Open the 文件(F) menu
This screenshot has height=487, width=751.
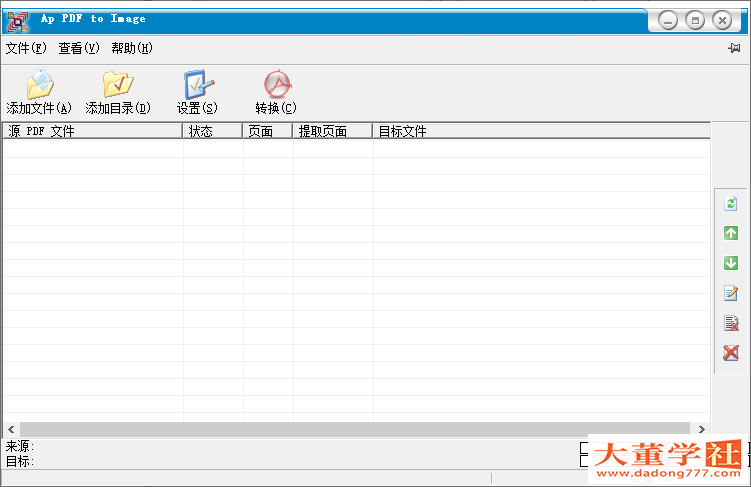point(26,48)
